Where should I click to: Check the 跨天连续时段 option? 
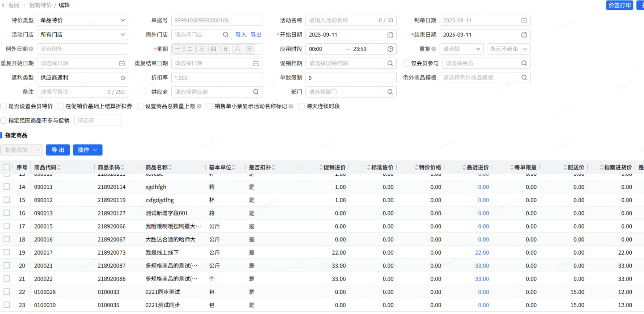[x=301, y=106]
